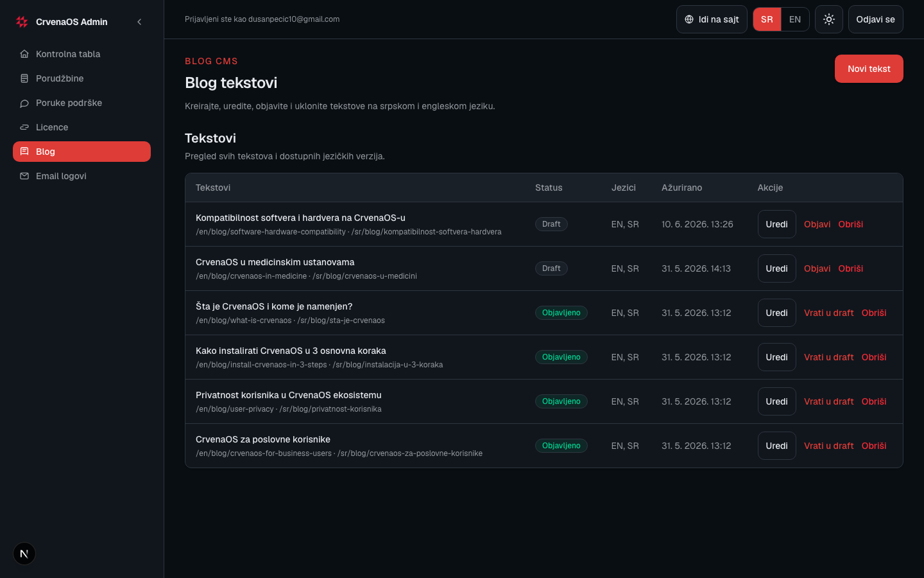
Task: Click the Email logovi envelope icon
Action: tap(24, 176)
